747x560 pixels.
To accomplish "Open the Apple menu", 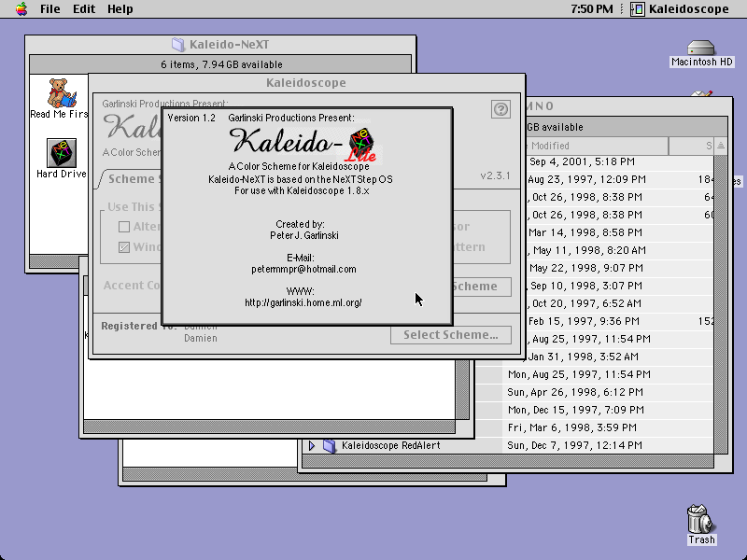I will coord(21,8).
